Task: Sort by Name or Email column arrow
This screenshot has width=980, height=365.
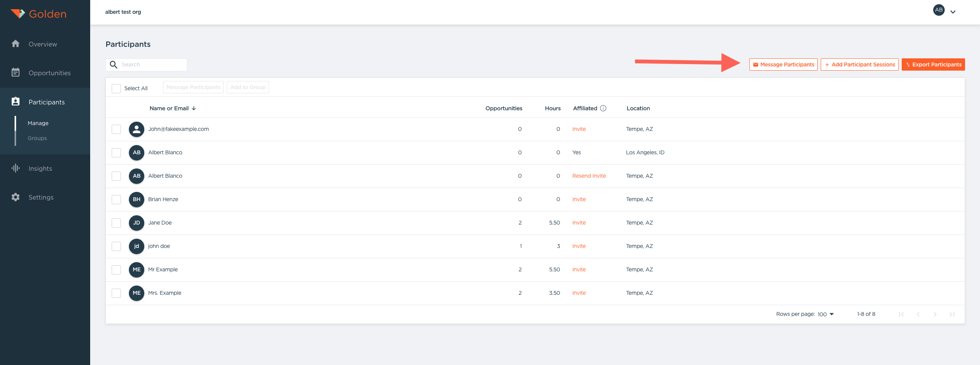Action: tap(194, 108)
